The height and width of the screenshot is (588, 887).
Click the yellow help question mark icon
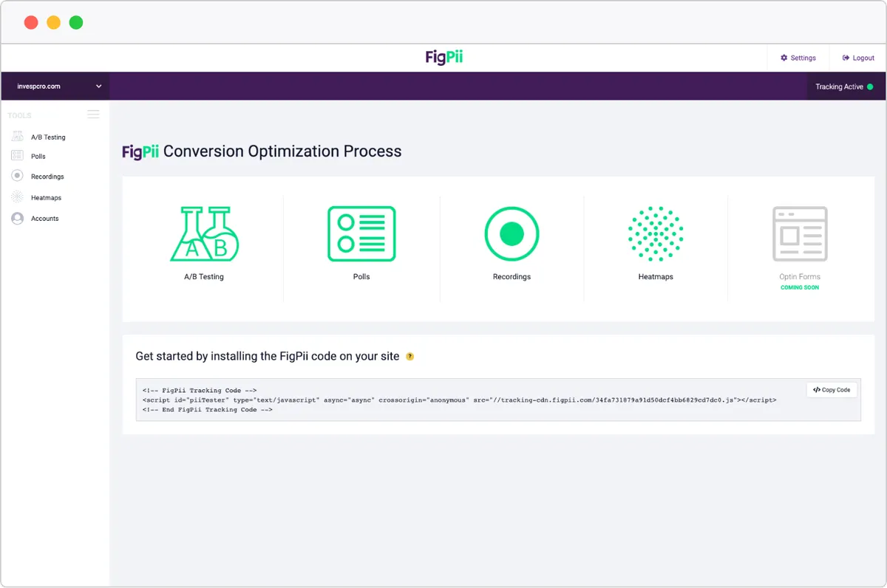click(x=410, y=357)
